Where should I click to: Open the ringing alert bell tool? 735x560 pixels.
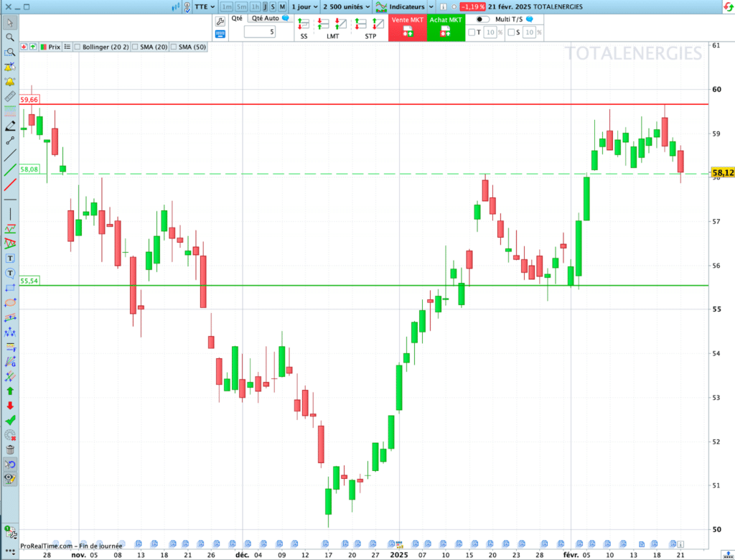click(x=10, y=82)
